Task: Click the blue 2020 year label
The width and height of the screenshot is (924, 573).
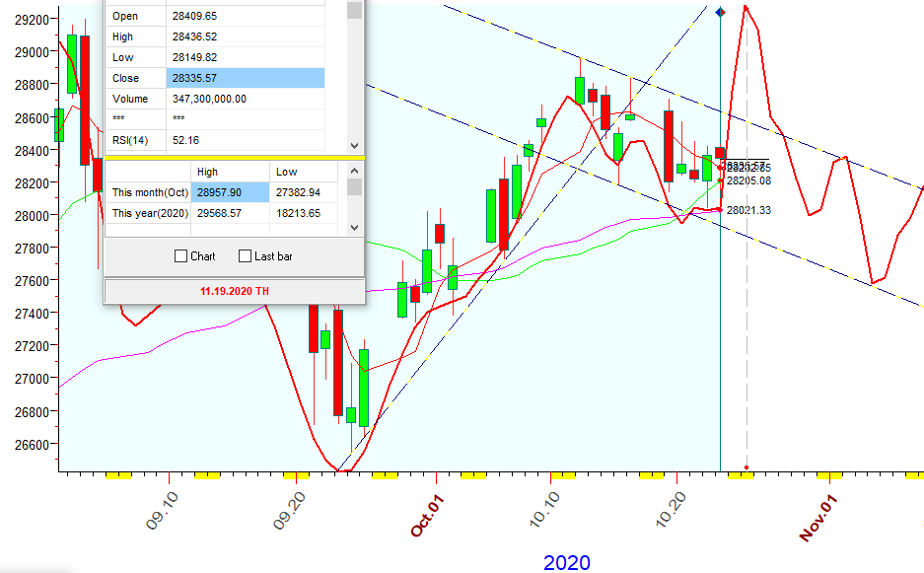Action: coord(567,562)
